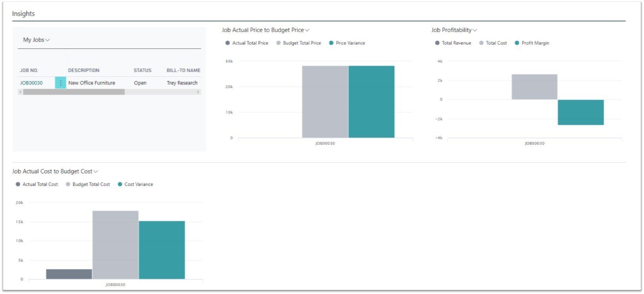Expand the My Jobs dropdown
The width and height of the screenshot is (644, 294).
[36, 40]
